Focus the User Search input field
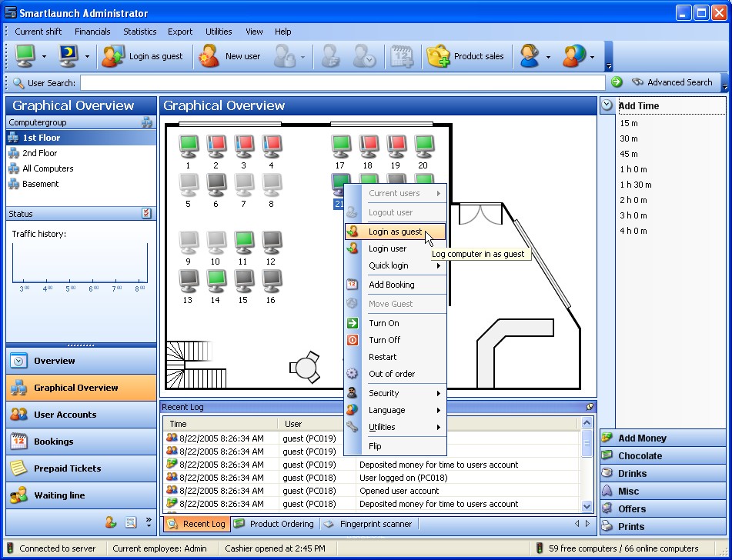 343,82
